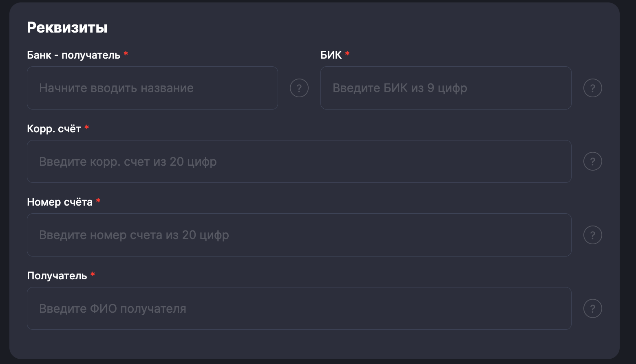636x364 pixels.
Task: Click the Реквизиты section heading
Action: [67, 27]
